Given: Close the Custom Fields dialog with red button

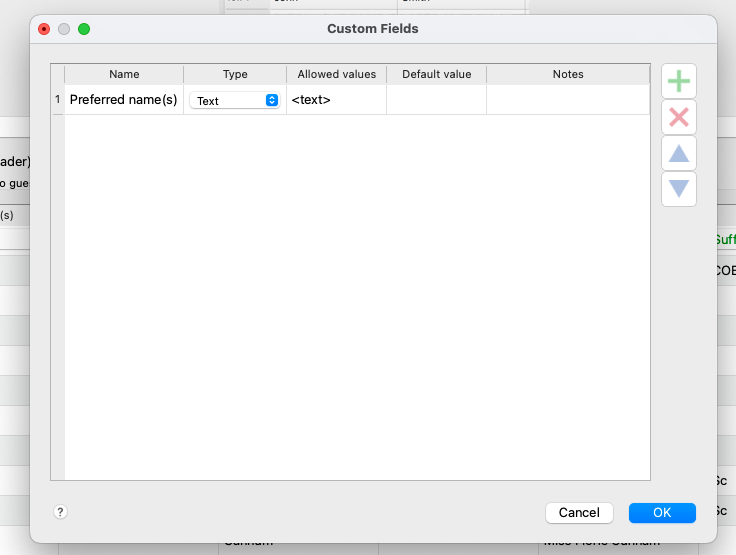Looking at the screenshot, I should pyautogui.click(x=44, y=29).
